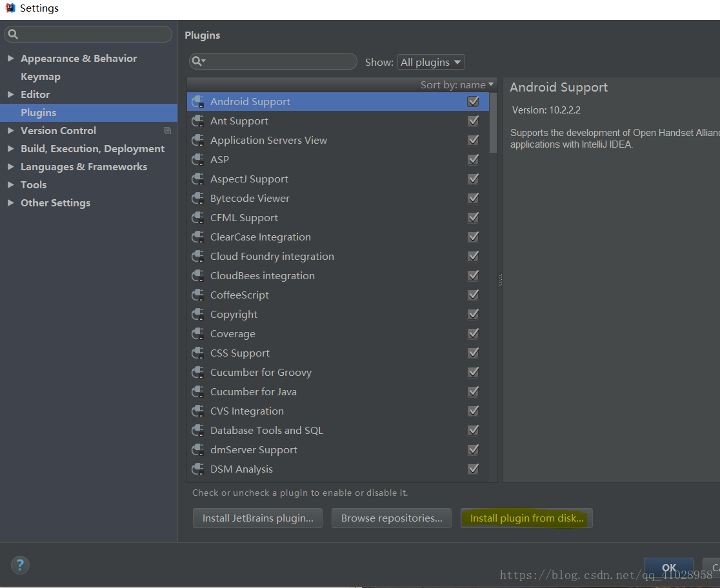Click the IntelliJ logo in title bar
Image resolution: width=720 pixels, height=588 pixels.
point(10,8)
